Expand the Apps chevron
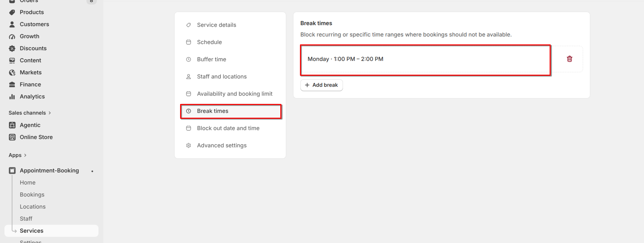Viewport: 644px width, 243px height. click(x=25, y=155)
